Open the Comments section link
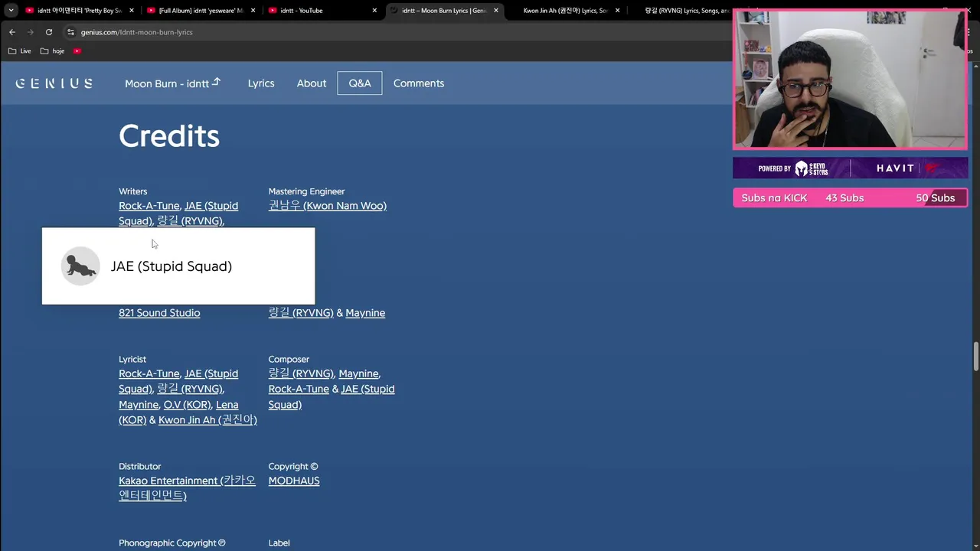Viewport: 980px width, 551px height. coord(419,83)
